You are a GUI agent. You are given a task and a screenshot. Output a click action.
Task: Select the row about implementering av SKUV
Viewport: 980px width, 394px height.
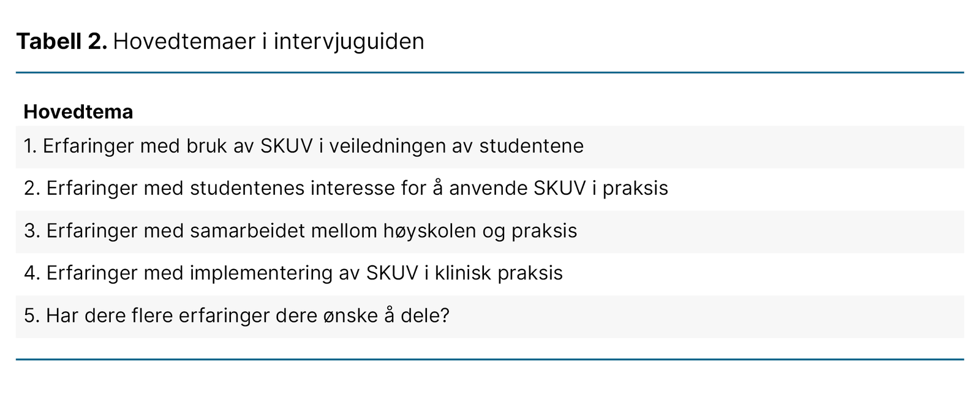(x=490, y=273)
